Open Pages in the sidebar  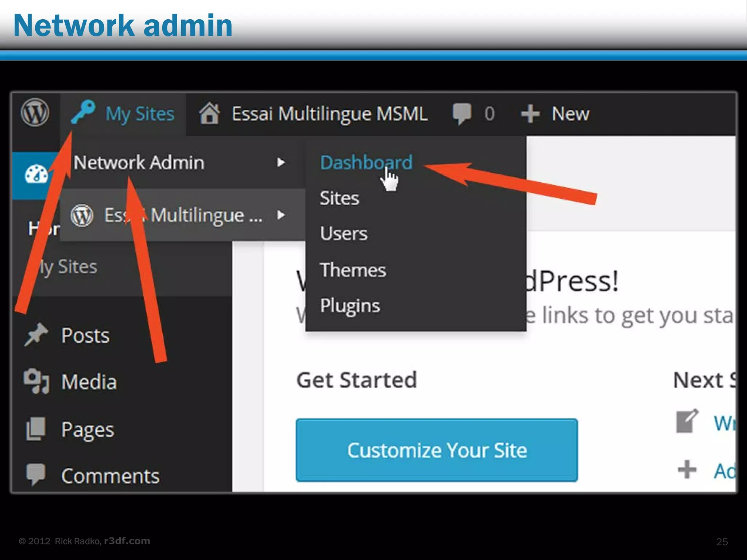[x=88, y=430]
